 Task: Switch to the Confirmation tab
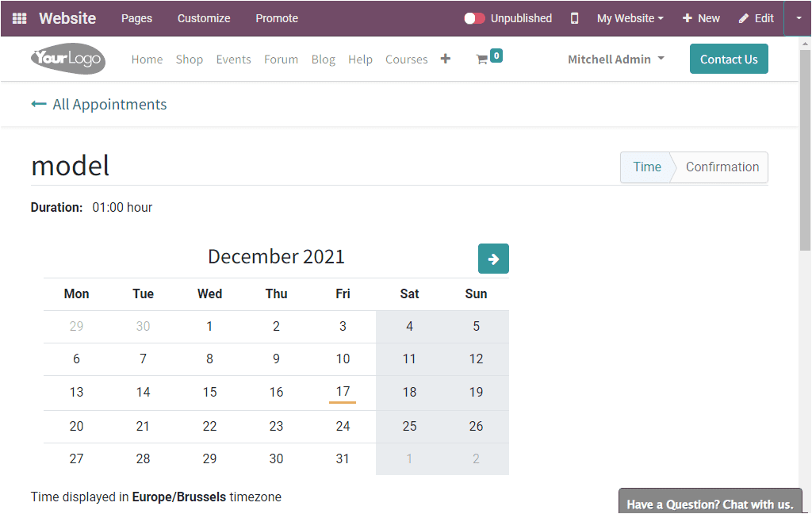click(x=722, y=167)
